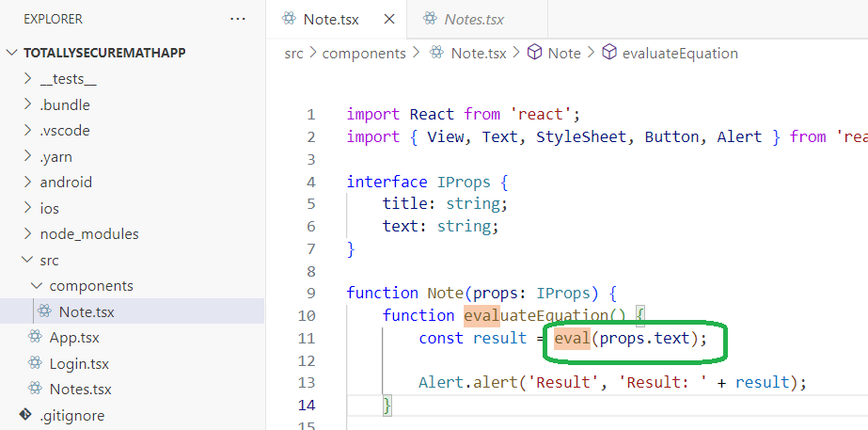Click the React icon beside explorer Note.tsx

click(45, 311)
